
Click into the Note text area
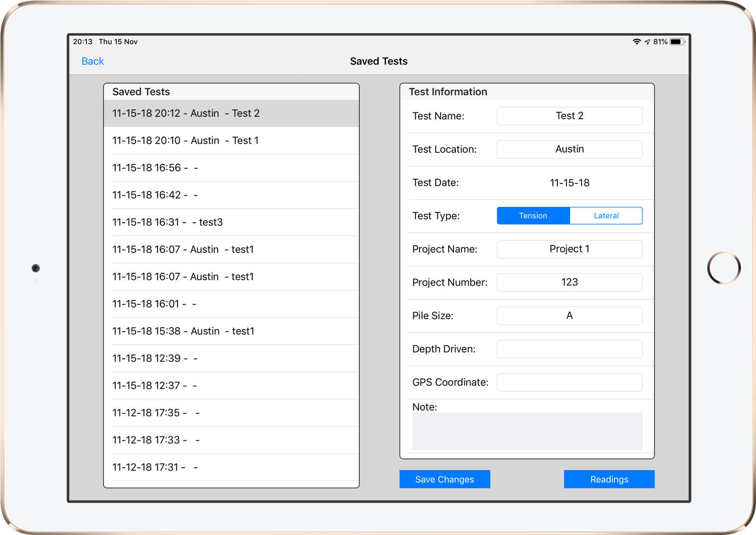pyautogui.click(x=527, y=432)
